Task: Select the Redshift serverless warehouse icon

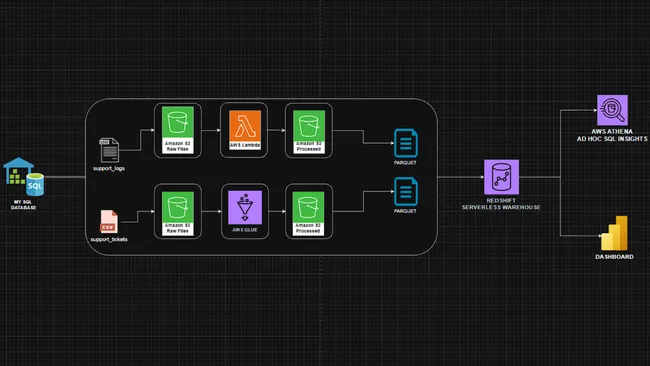Action: pyautogui.click(x=502, y=177)
